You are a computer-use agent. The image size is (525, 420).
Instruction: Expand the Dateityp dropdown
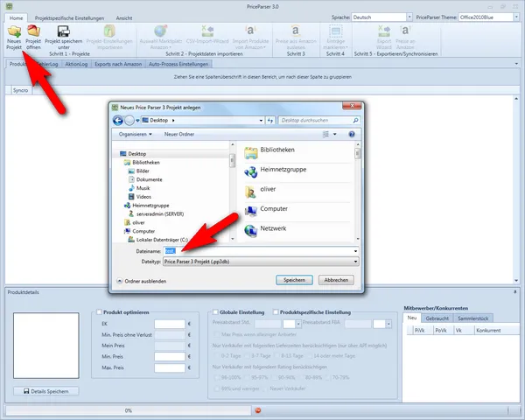pos(355,262)
